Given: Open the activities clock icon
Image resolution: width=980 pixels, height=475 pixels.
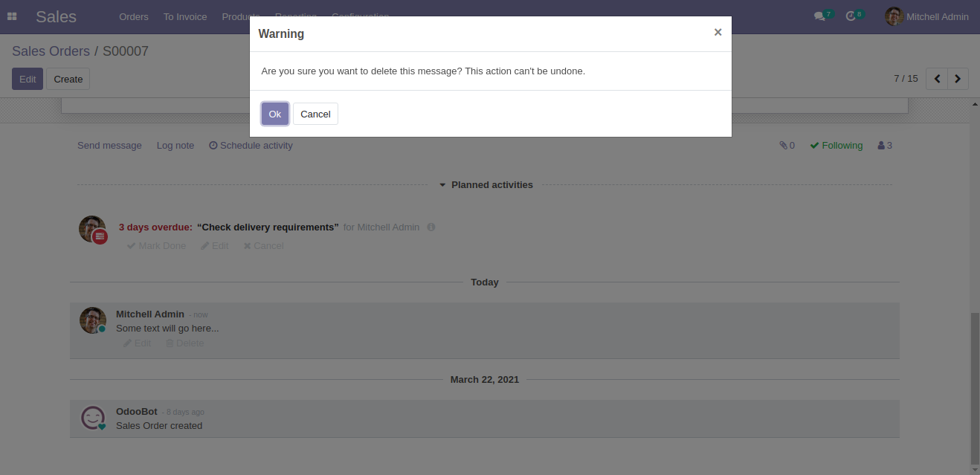Looking at the screenshot, I should (x=851, y=16).
